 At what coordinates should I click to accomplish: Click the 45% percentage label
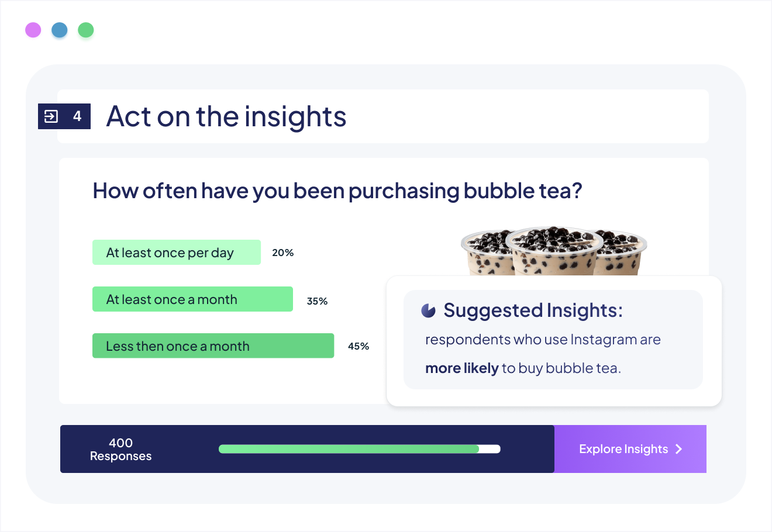click(x=359, y=346)
